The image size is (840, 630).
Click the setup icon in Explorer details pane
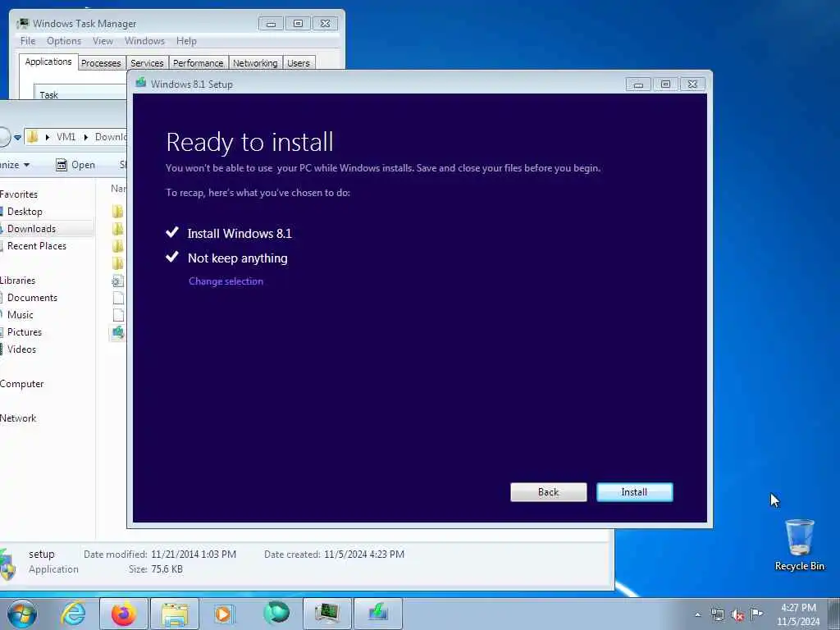8,564
